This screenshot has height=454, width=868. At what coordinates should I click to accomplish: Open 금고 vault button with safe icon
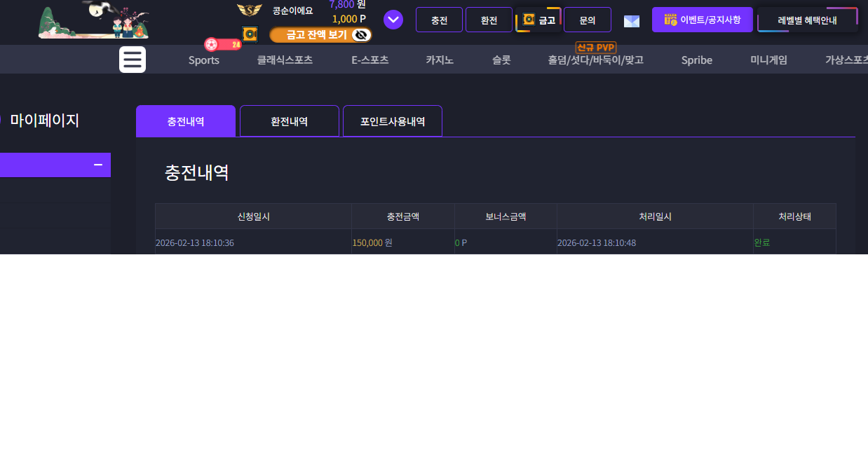539,20
